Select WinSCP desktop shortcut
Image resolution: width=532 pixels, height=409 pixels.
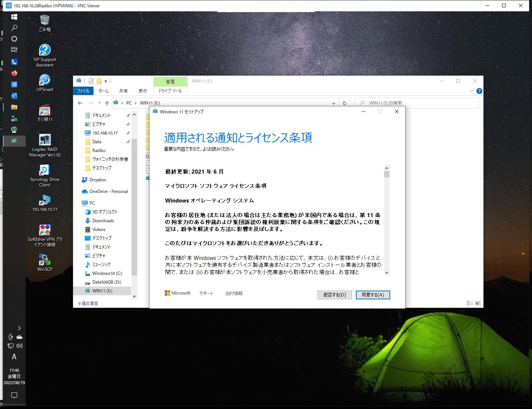point(45,263)
